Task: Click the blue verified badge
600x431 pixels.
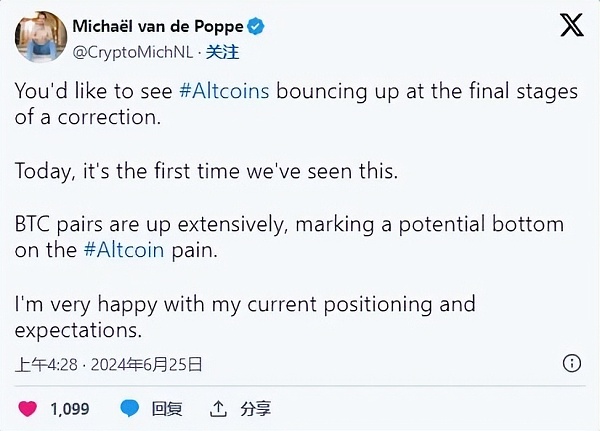Action: 257,27
